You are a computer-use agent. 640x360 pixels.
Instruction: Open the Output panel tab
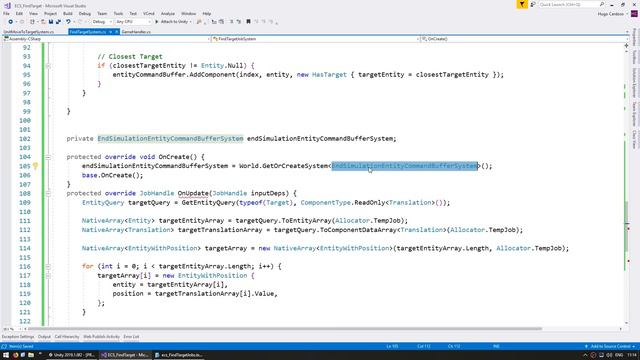click(44, 337)
